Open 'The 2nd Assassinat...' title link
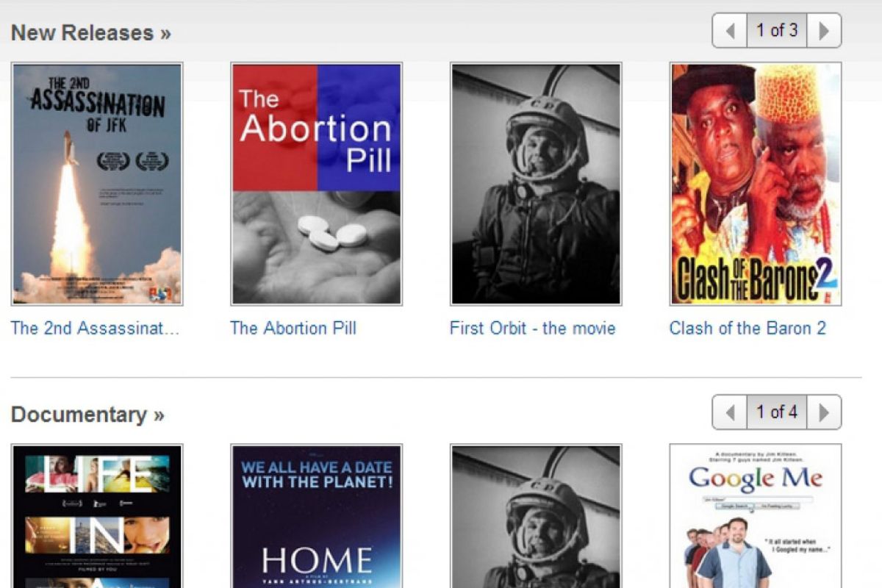Screen dimensions: 882x588 95,328
